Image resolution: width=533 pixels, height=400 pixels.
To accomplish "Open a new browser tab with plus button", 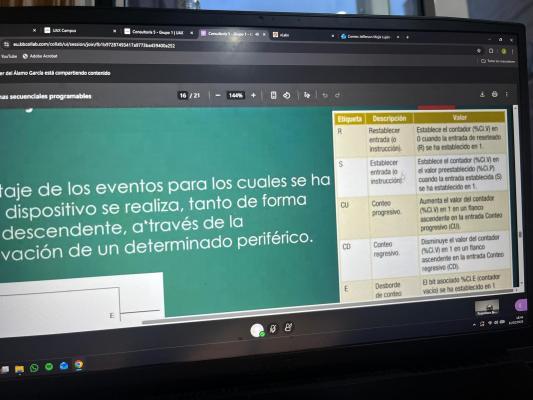I will [407, 37].
